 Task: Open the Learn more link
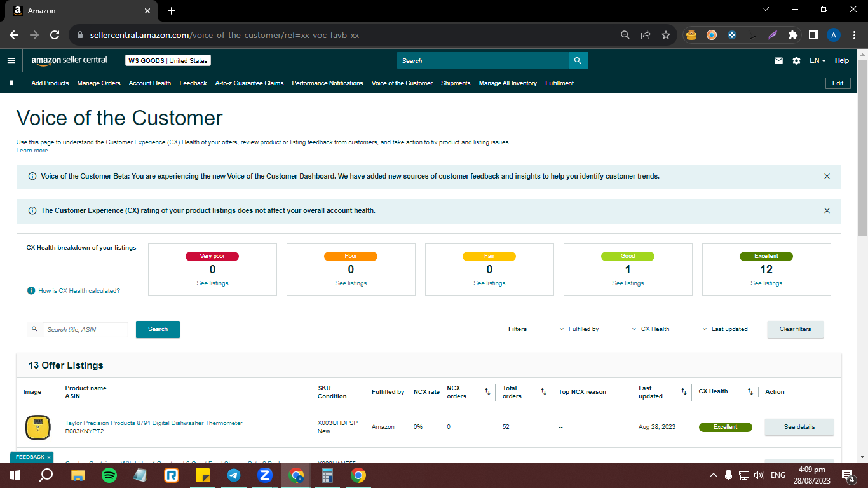(32, 151)
